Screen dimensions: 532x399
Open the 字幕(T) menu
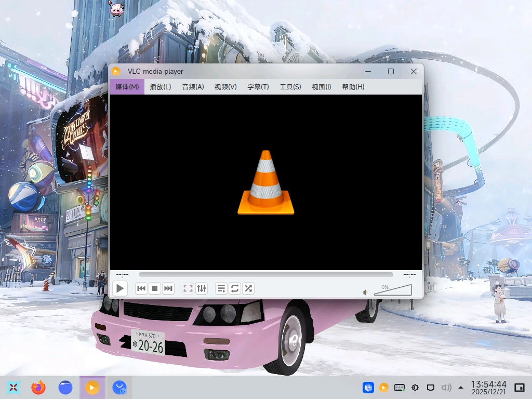point(258,87)
